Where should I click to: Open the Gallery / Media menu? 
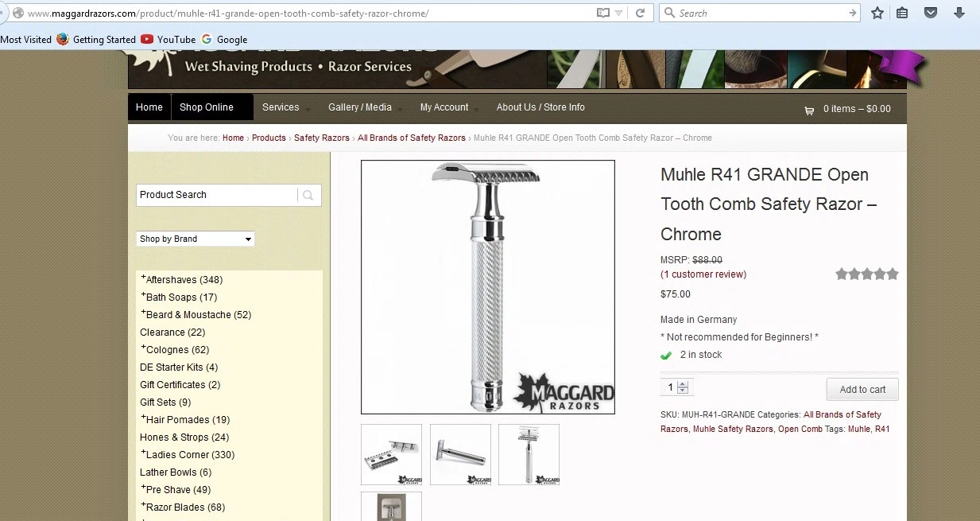360,107
